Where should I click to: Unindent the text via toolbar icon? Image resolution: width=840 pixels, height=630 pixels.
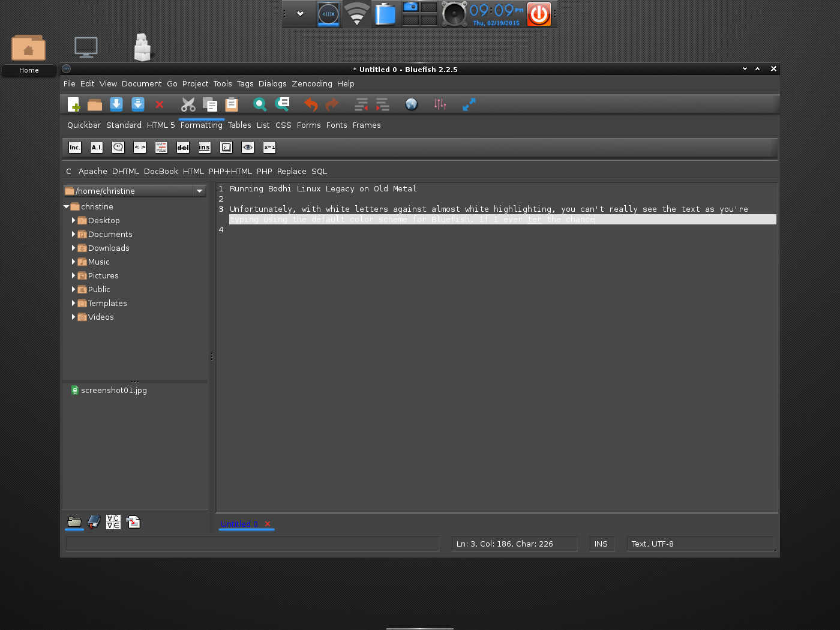click(x=361, y=104)
